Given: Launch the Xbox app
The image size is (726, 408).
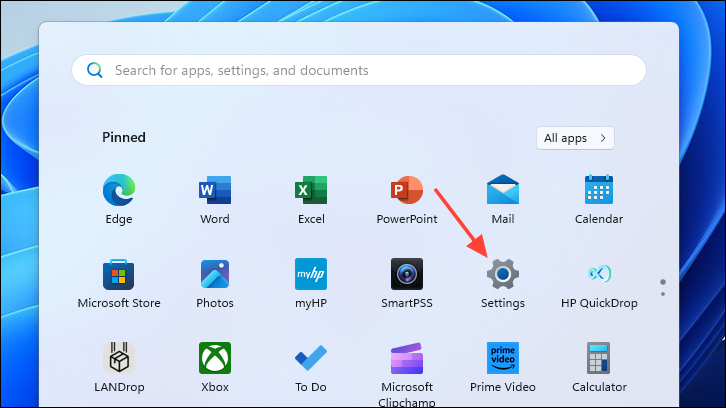Looking at the screenshot, I should [x=215, y=358].
